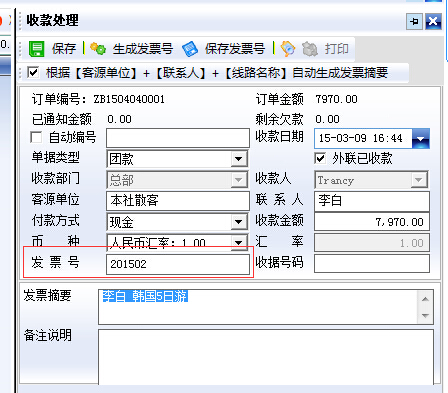Click the 剩余欠款 0.00 value

327,119
